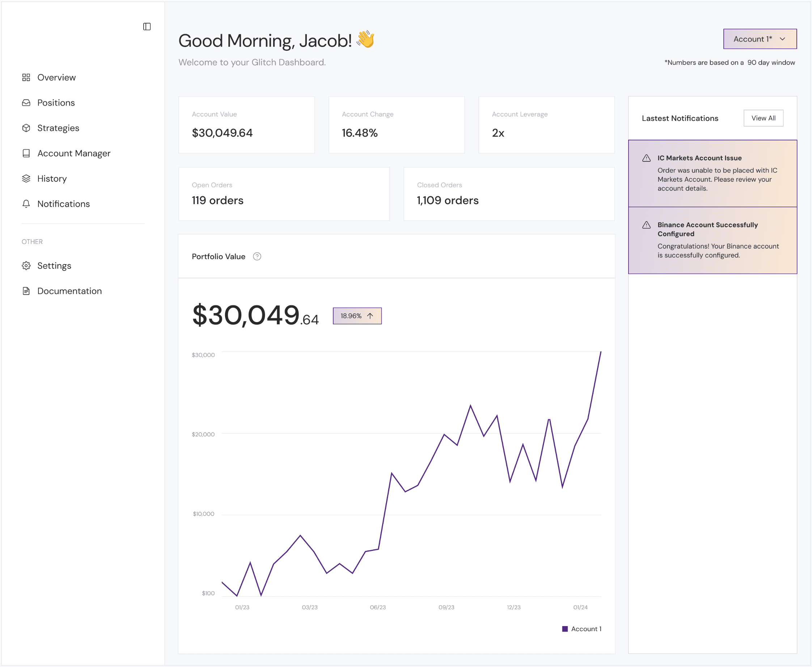
Task: Click the Welcome to your Glitch Dashboard text
Action: pos(252,62)
